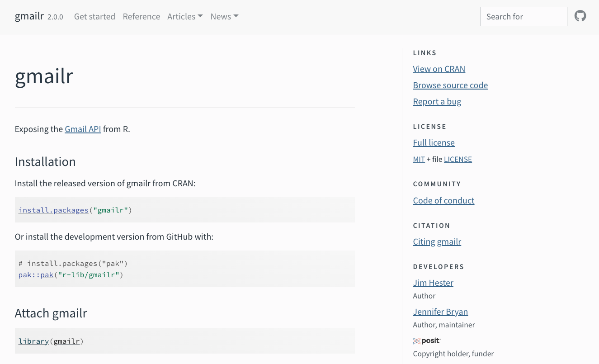
Task: Expand the Articles dropdown menu
Action: [x=185, y=17]
